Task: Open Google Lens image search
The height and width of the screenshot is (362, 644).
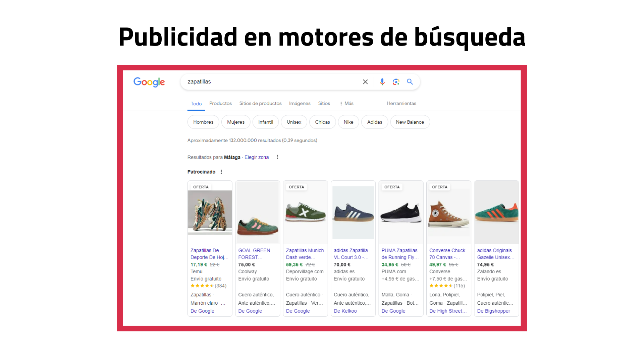Action: tap(396, 82)
